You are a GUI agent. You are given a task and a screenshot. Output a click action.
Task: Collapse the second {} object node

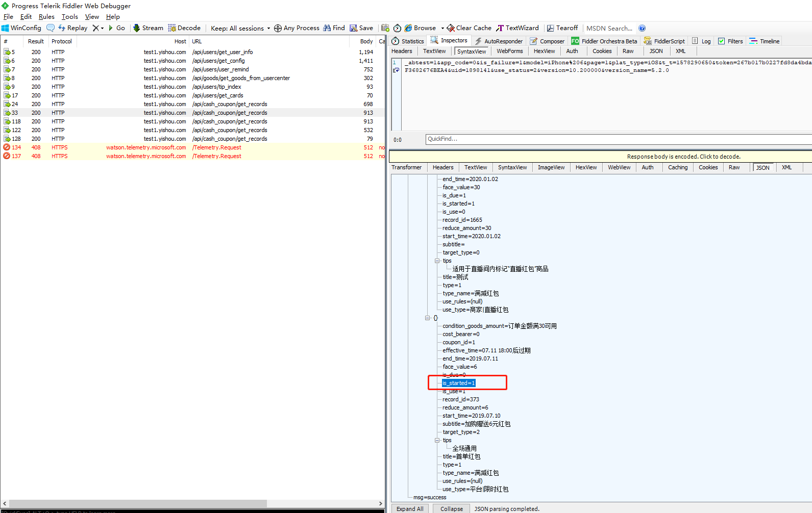[x=427, y=318]
